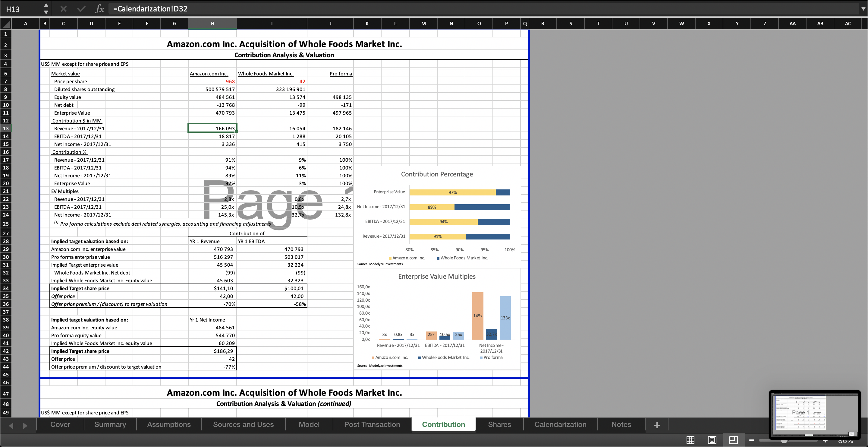Show previous sheet tabs with left arrow
This screenshot has width=868, height=447.
tap(11, 425)
